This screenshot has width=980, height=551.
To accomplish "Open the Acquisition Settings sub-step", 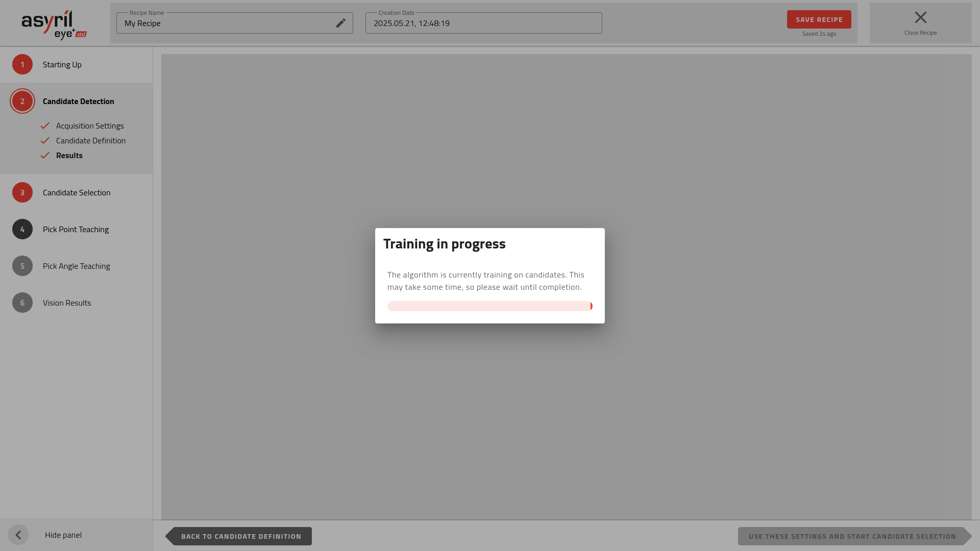I will coord(90,126).
